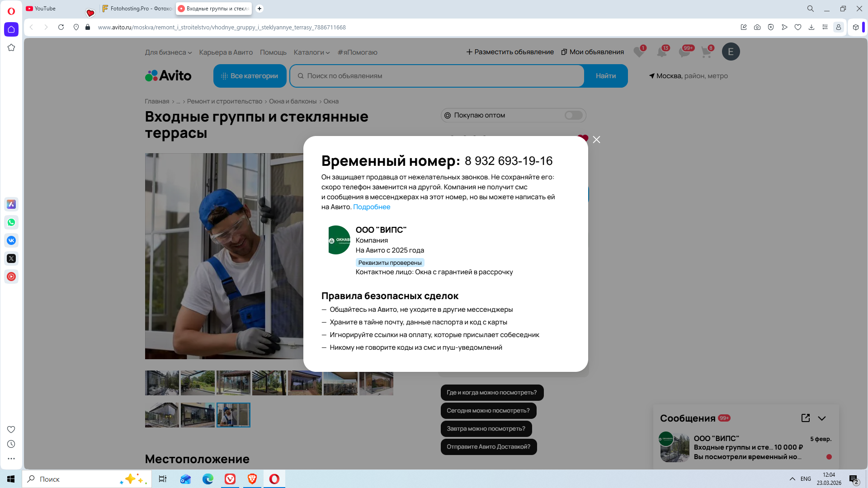Open VK messenger in sidebar
868x488 pixels.
coord(11,240)
